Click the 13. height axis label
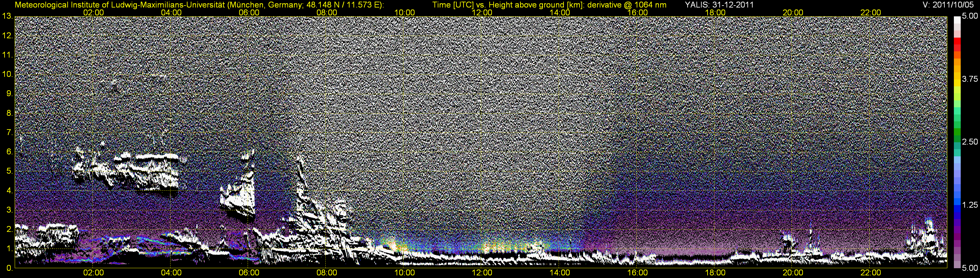This screenshot has width=980, height=278. point(8,16)
